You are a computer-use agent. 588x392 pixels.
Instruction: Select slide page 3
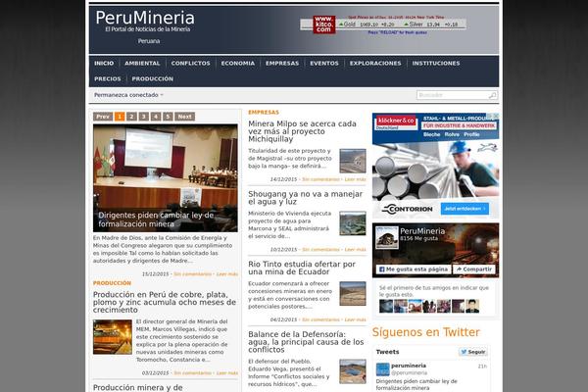click(144, 117)
